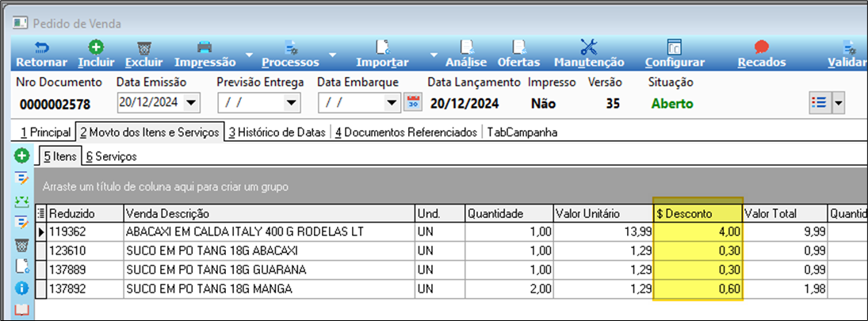Screen dimensions: 868x321
Task: Click edit-list pencil icon above green arrows icon
Action: [x=21, y=178]
